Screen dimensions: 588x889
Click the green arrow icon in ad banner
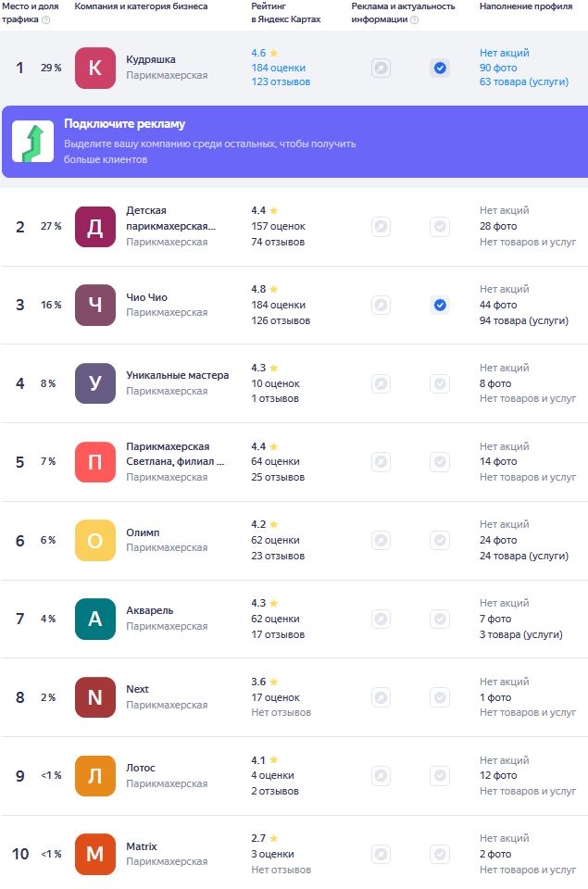tap(33, 141)
